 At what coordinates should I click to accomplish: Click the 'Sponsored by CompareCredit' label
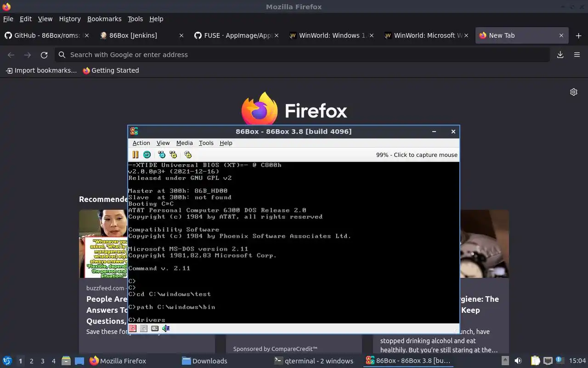[x=275, y=349]
